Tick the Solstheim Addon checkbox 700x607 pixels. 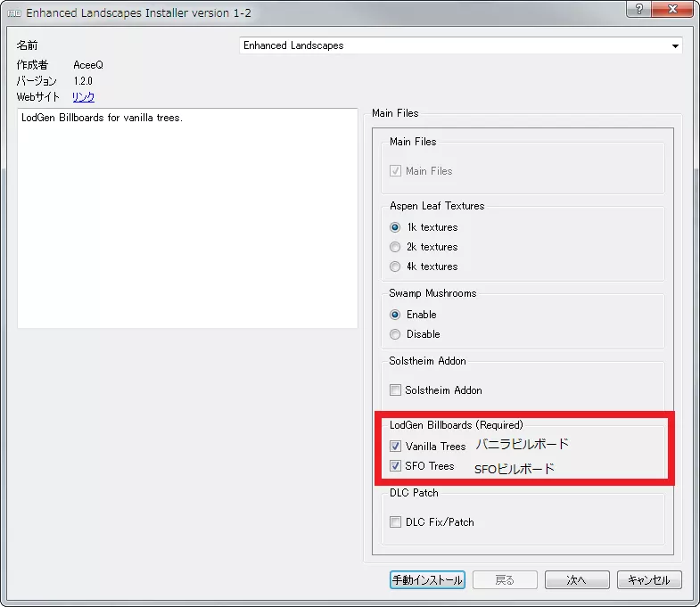396,390
